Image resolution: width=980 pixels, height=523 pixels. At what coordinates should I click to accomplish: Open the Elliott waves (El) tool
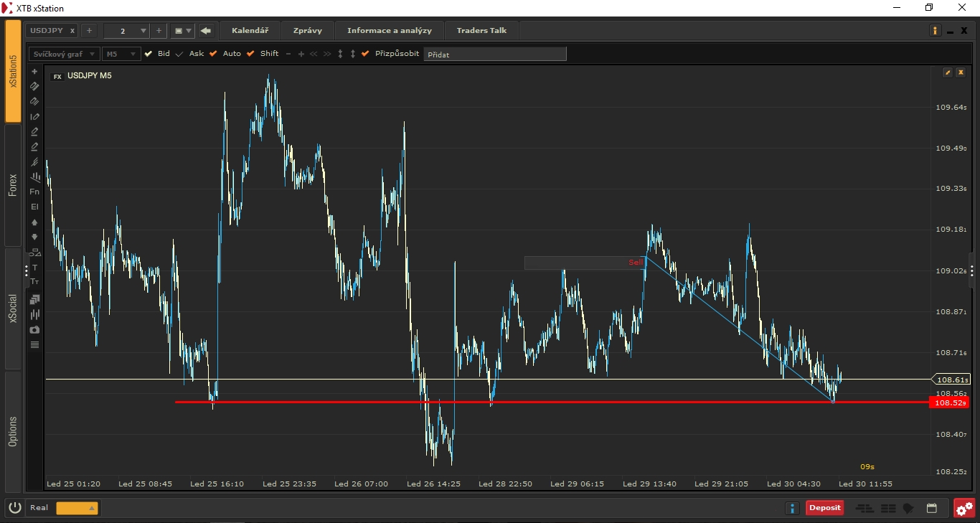tap(34, 207)
